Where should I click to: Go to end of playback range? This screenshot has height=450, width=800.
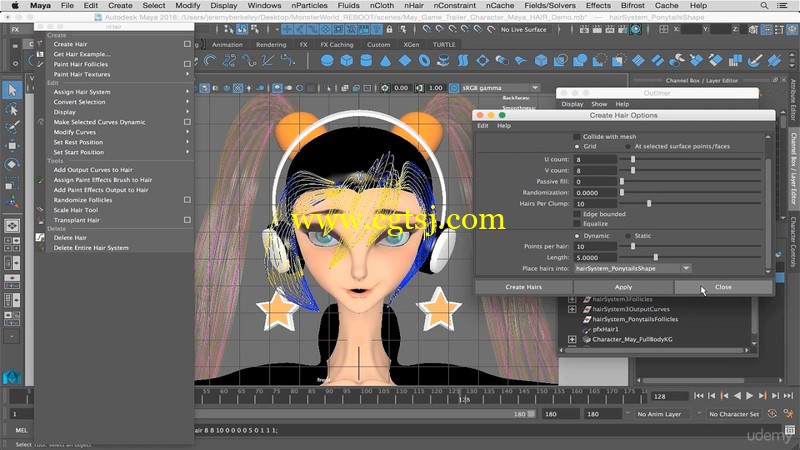point(788,396)
